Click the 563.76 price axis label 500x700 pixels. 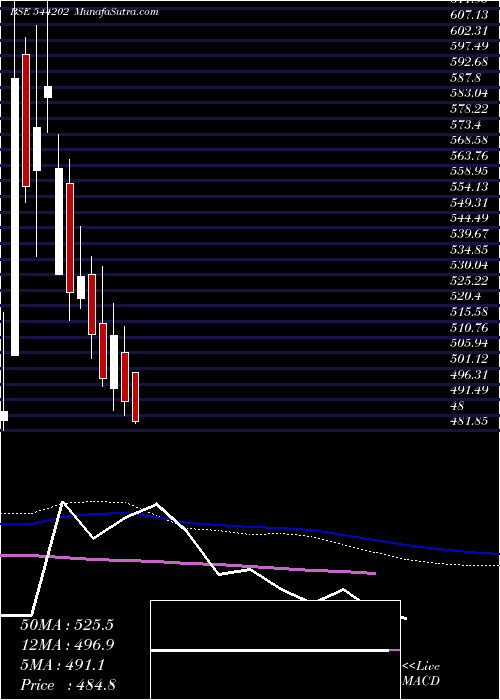tap(469, 156)
